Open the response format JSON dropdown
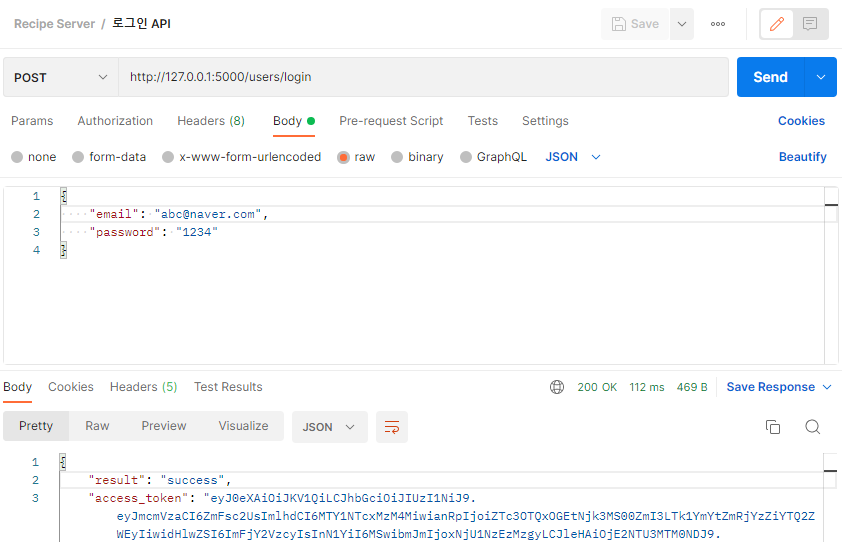Viewport: 842px width, 542px height. [x=330, y=427]
